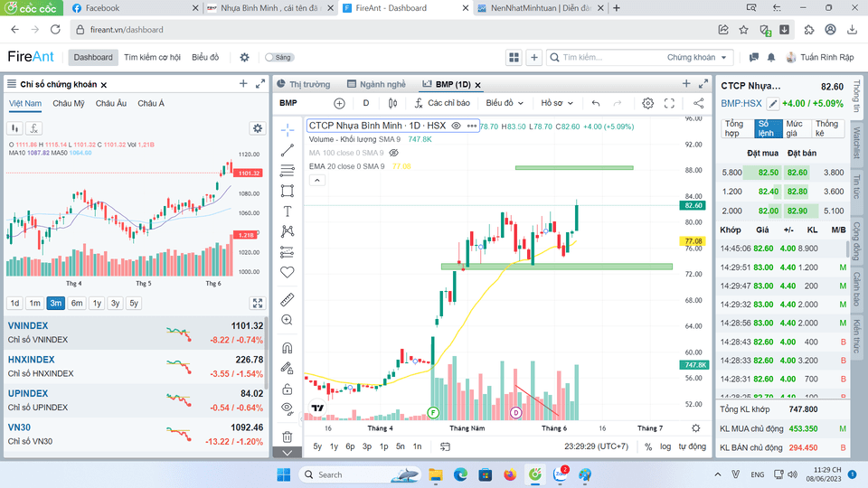The image size is (868, 488).
Task: Toggle the Sáng light theme switch
Action: (x=279, y=58)
